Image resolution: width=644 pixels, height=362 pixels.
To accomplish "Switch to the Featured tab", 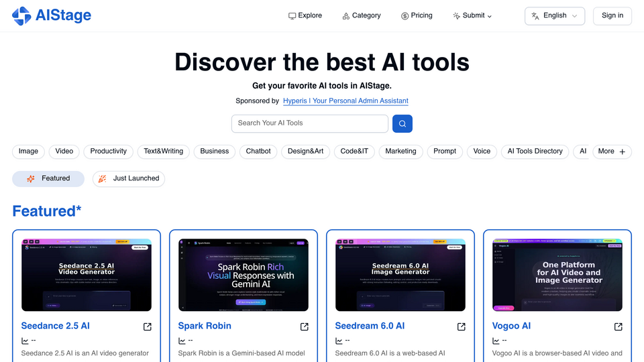I will (x=48, y=178).
